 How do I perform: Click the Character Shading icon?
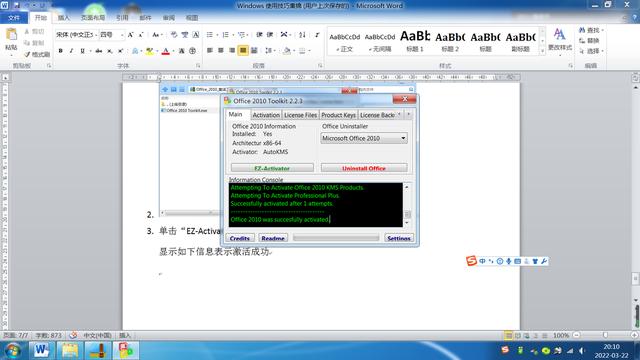(182, 51)
